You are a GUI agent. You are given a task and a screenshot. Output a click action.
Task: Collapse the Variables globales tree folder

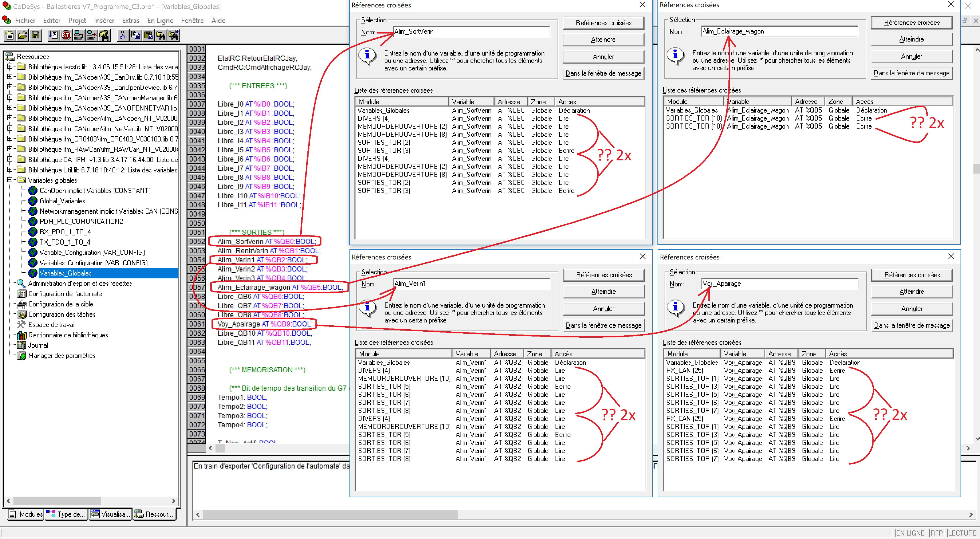tap(10, 180)
